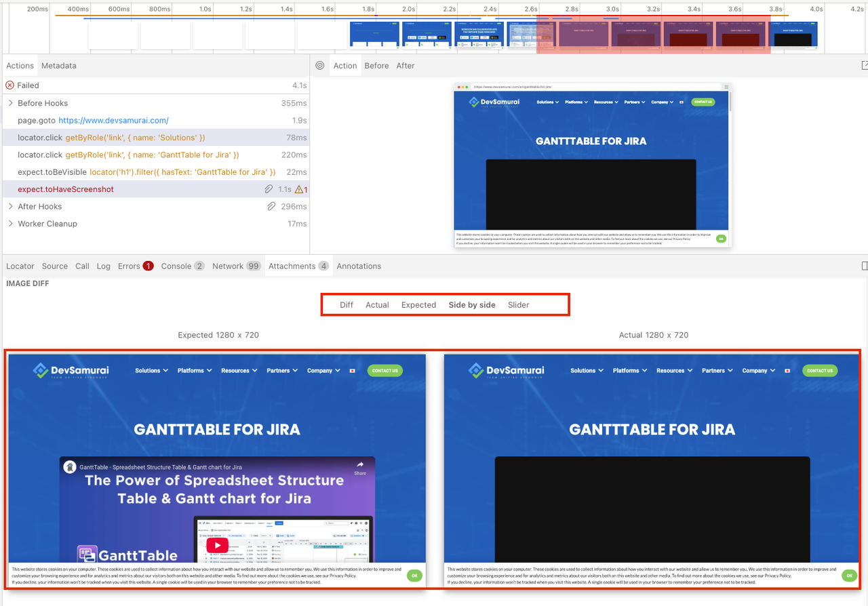Switch image diff to Actual view tab
This screenshot has height=606, width=868.
tap(377, 305)
